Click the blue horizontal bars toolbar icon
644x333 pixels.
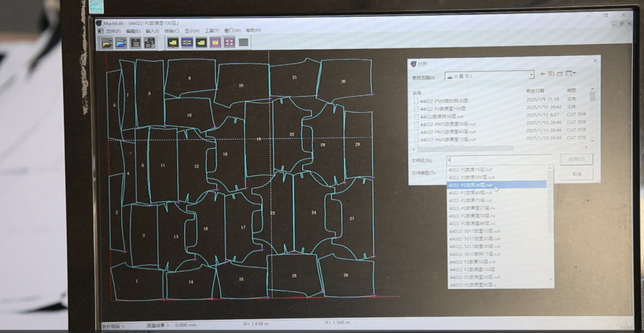tap(187, 42)
